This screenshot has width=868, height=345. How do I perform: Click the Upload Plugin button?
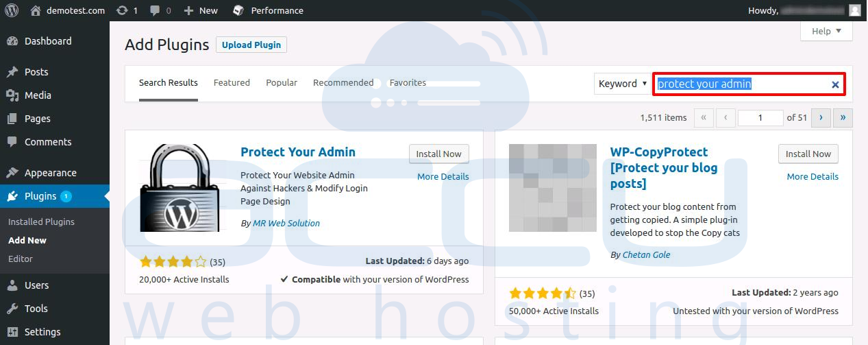[251, 45]
